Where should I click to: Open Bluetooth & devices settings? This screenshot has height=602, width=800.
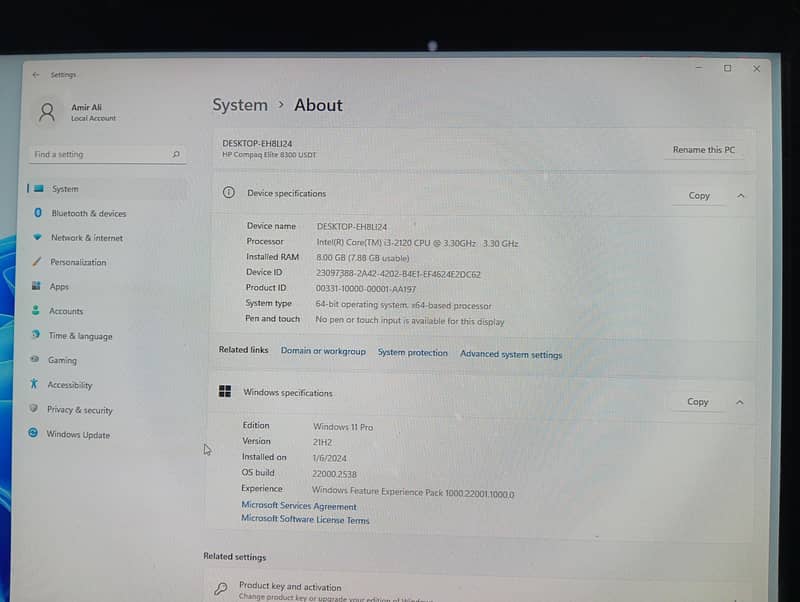coord(89,213)
